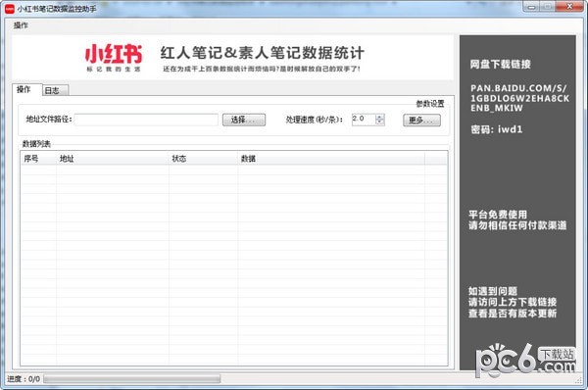Screen dimensions: 588x390
Task: Click the 进度：0/0 status text
Action: pyautogui.click(x=24, y=379)
